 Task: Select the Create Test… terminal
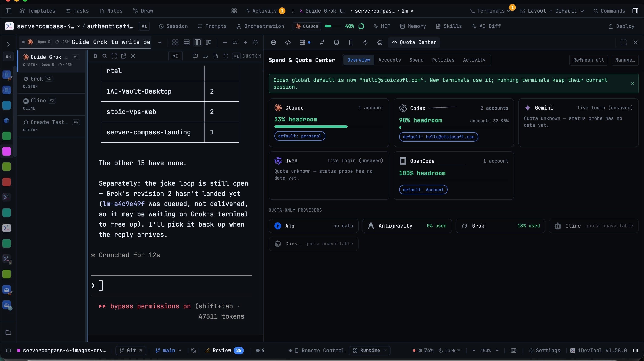coord(51,126)
